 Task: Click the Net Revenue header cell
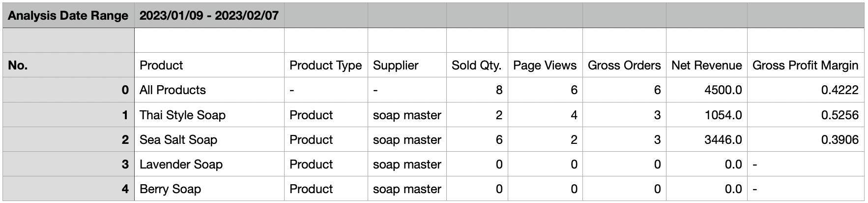tap(707, 65)
